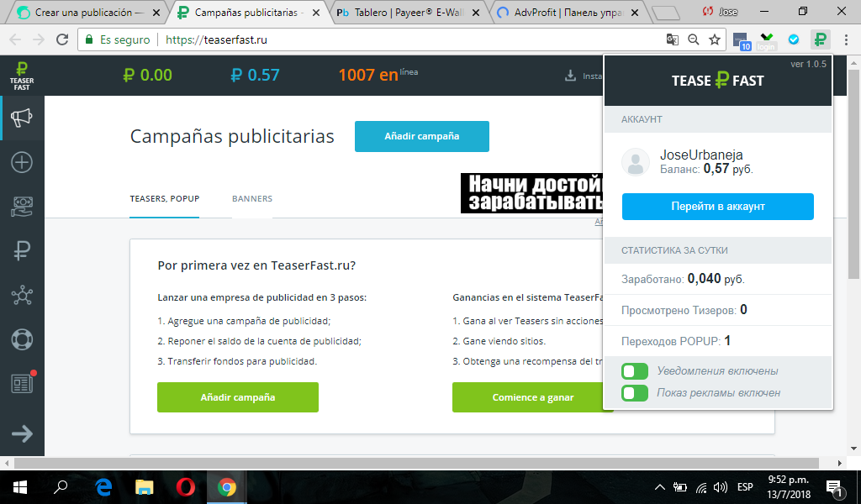
Task: Click the Comience a ganar button
Action: click(532, 397)
